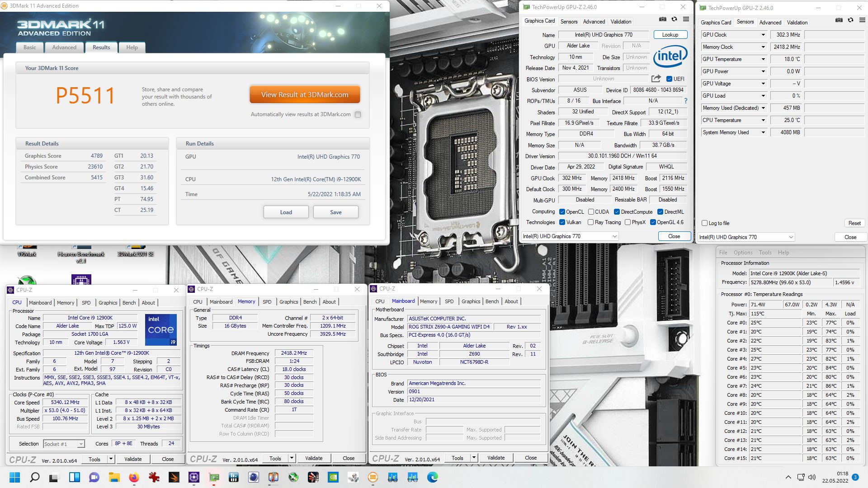This screenshot has height=488, width=868.
Task: Take a screenshot in the left GPU-Z window
Action: (x=662, y=19)
